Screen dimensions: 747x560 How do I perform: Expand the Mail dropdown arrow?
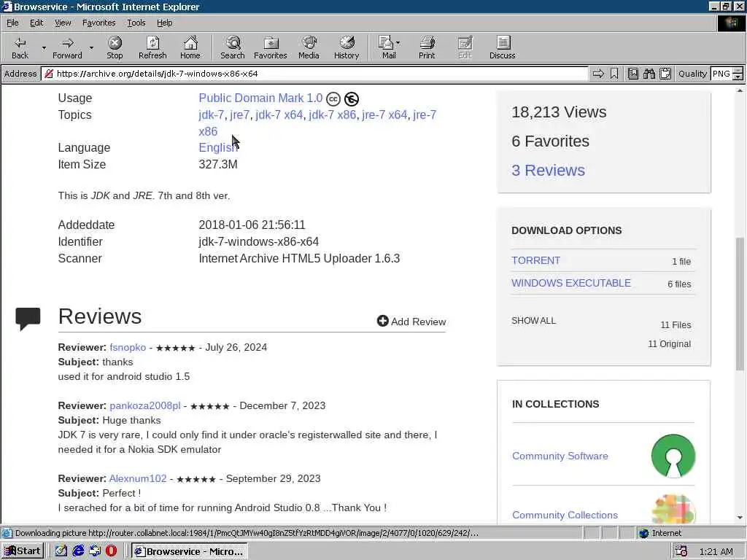[x=398, y=43]
